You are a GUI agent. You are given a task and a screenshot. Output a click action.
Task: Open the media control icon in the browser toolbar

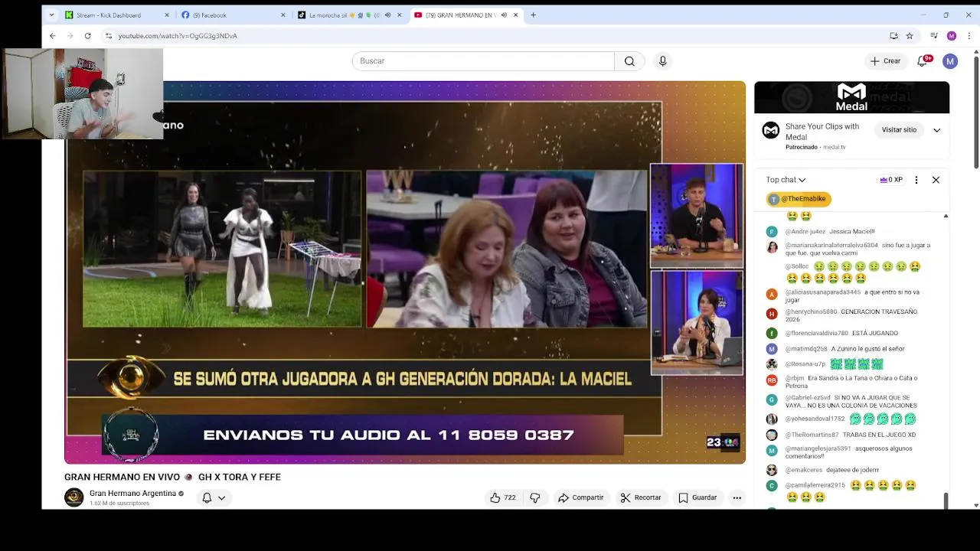click(x=934, y=36)
